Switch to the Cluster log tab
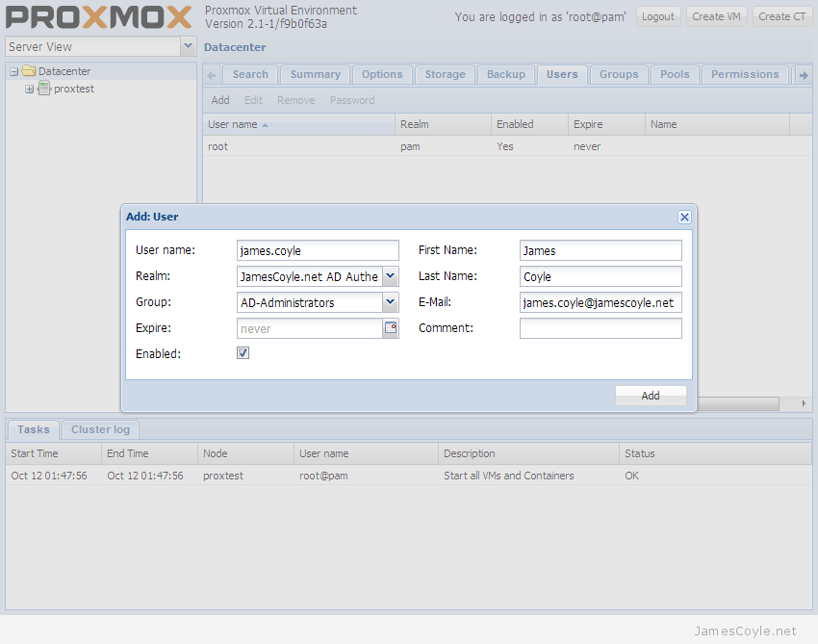This screenshot has width=818, height=644. tap(100, 430)
